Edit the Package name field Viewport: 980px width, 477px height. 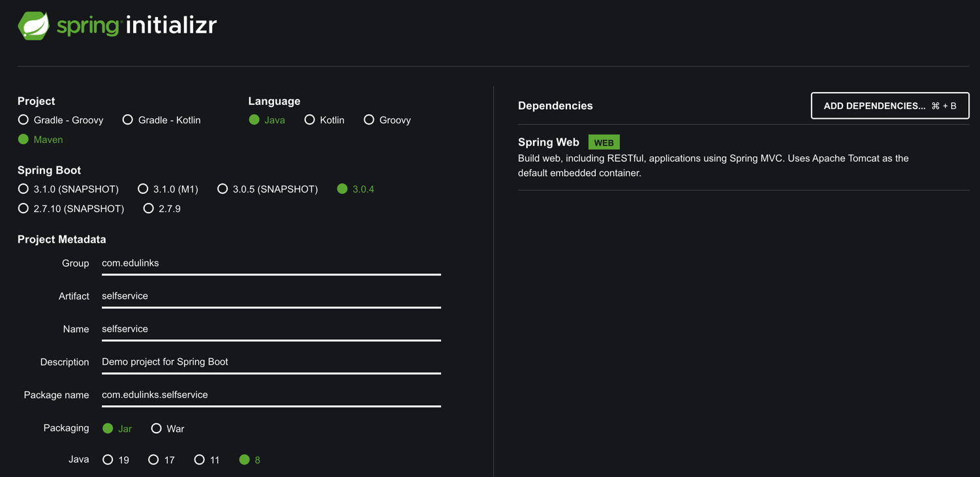[271, 395]
